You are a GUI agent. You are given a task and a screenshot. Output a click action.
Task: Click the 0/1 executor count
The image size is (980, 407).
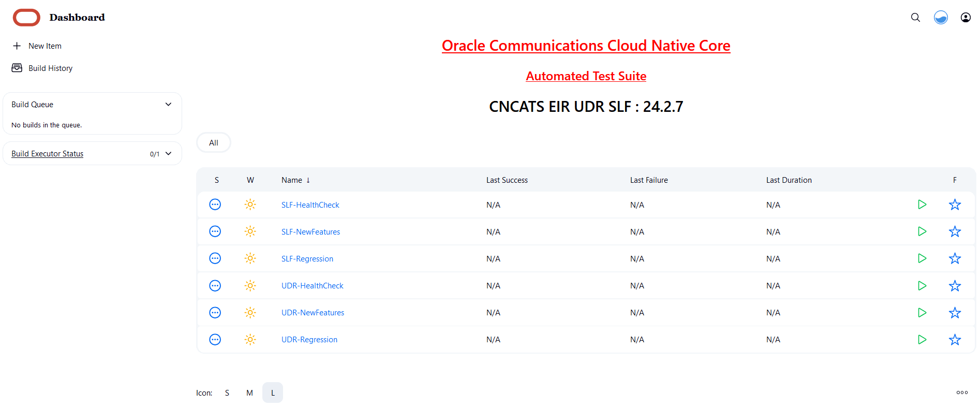click(155, 154)
